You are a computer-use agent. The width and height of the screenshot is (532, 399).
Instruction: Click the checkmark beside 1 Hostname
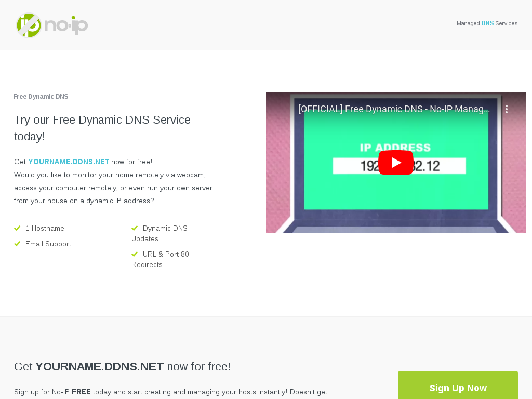(17, 228)
